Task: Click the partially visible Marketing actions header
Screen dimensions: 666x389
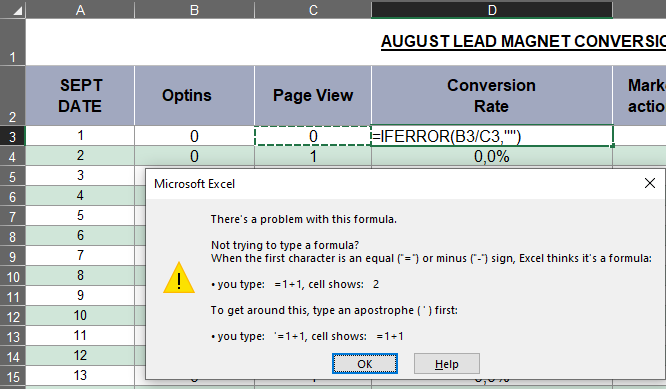Action: [x=640, y=96]
